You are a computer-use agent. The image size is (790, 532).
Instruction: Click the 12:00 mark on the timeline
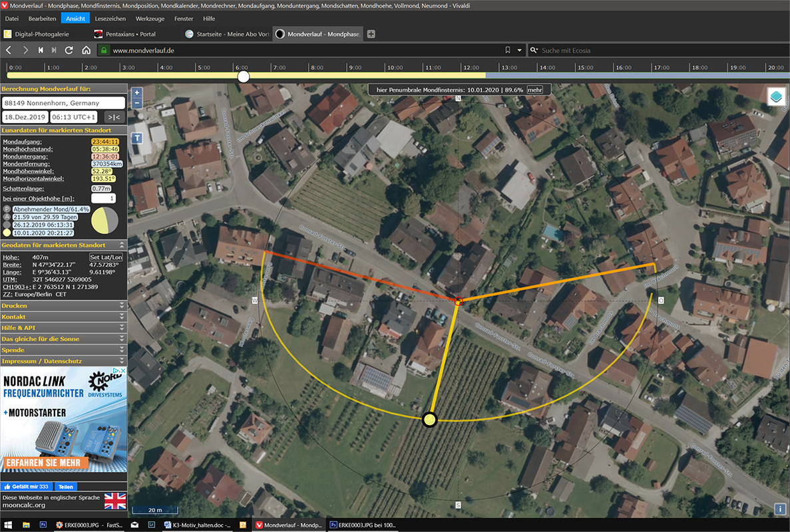click(x=471, y=67)
